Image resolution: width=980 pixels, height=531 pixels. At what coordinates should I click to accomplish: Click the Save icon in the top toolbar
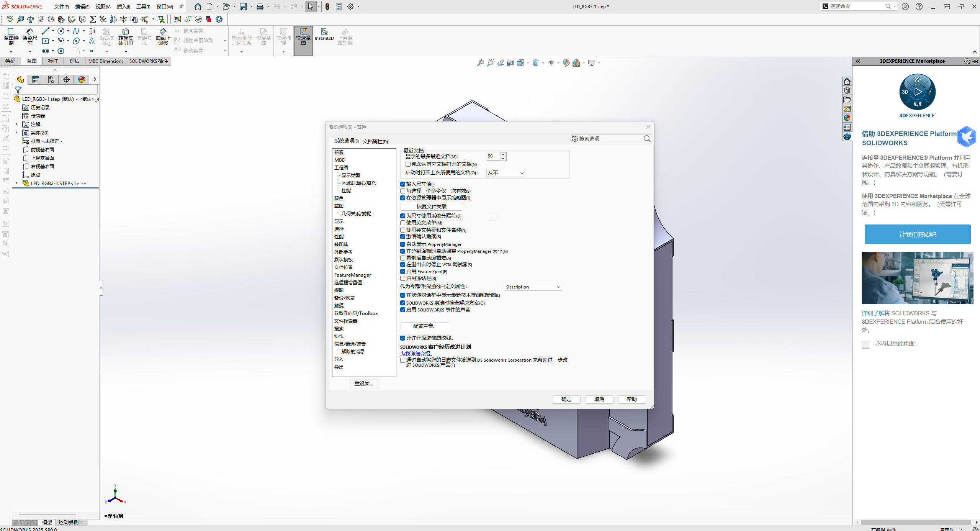[x=243, y=7]
